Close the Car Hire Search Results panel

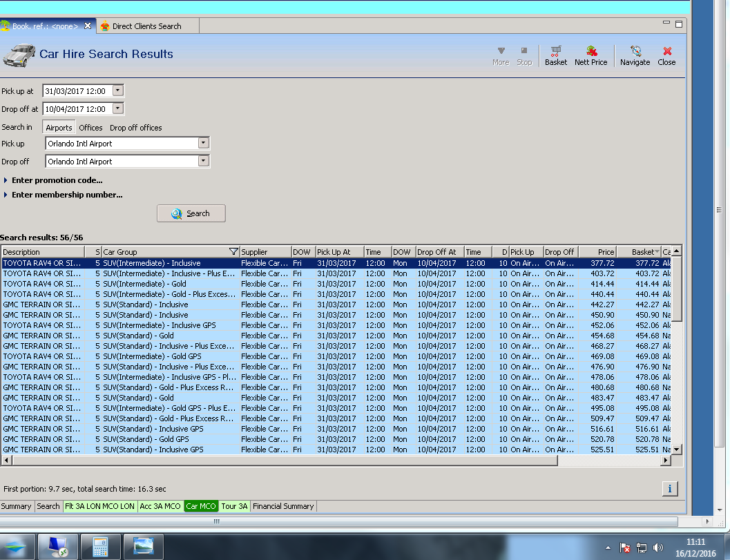pyautogui.click(x=666, y=56)
